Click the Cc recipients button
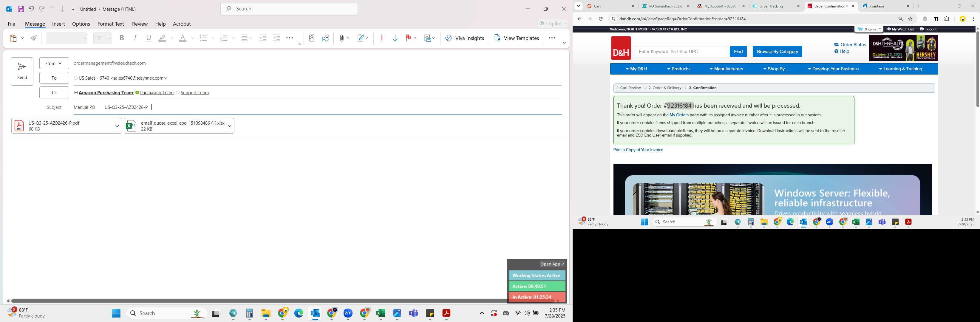The image size is (980, 322). point(54,92)
